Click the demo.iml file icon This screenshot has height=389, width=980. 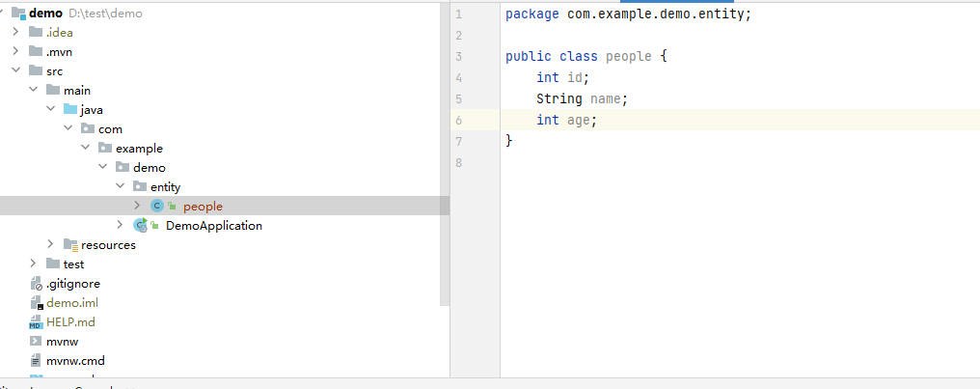tap(36, 303)
